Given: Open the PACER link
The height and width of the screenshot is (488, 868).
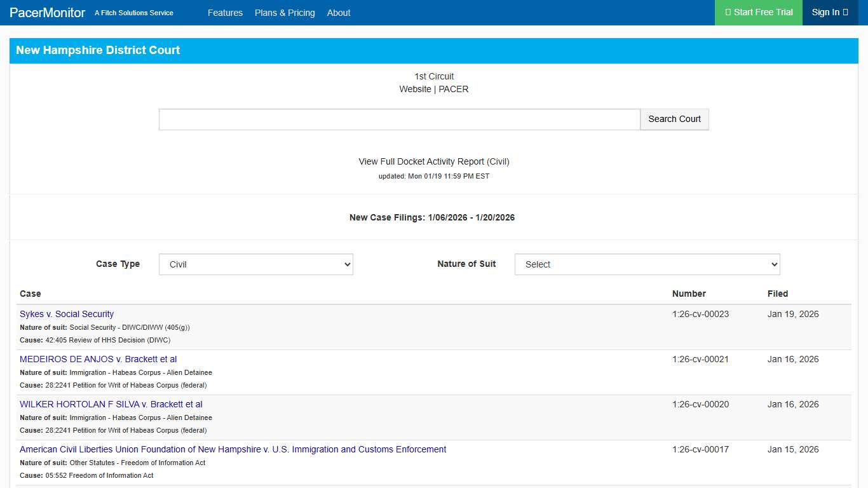Looking at the screenshot, I should pos(453,89).
